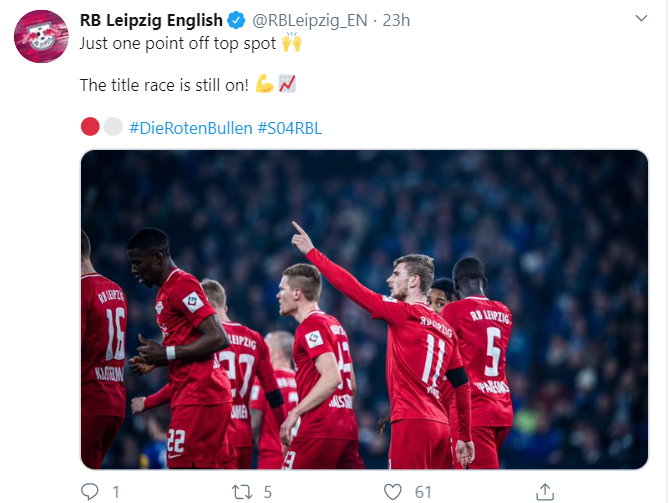Screen dimensions: 671x503
Task: Retweet this RB Leipzig post
Action: (242, 492)
